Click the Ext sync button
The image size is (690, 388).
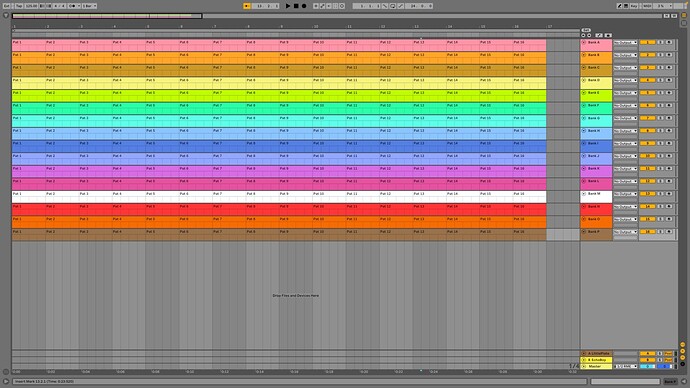pos(7,6)
